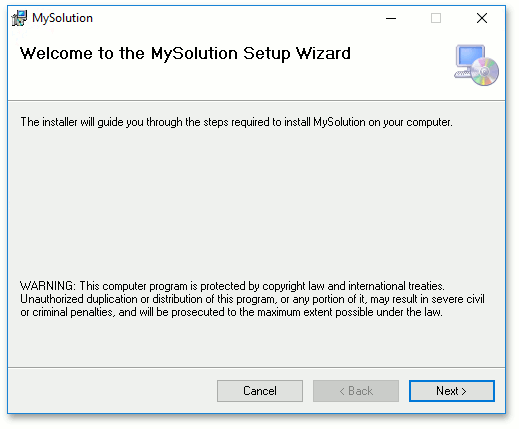Cancel the MySolution installation
The image size is (519, 429).
260,391
